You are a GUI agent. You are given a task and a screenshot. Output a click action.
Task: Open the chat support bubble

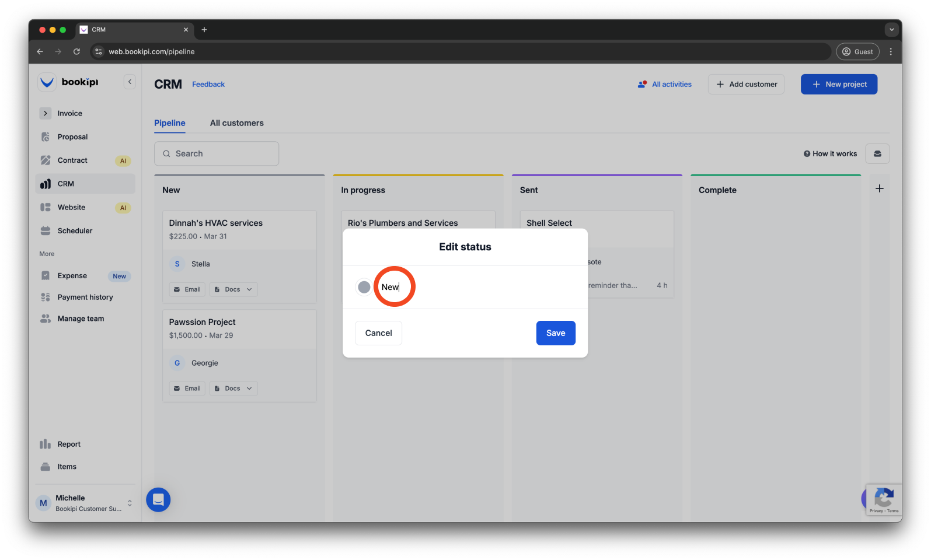pos(158,500)
